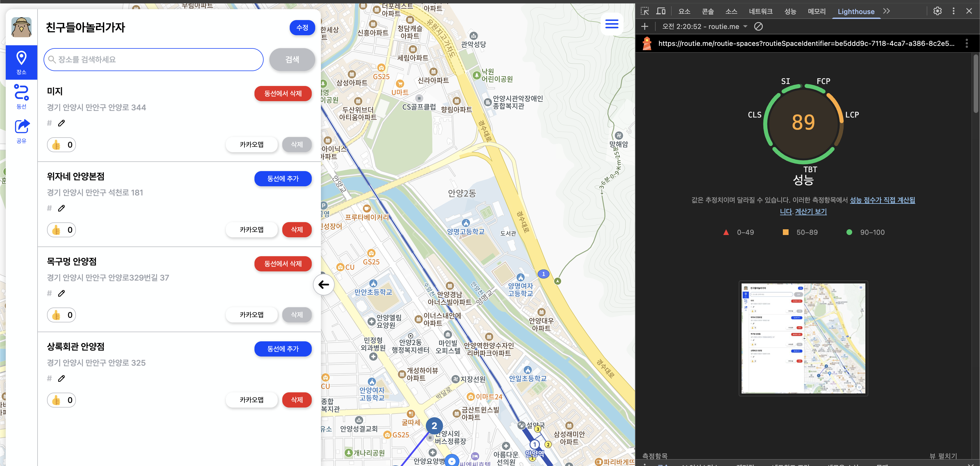The width and height of the screenshot is (980, 466).
Task: Click the 계산기 보기 link
Action: coord(811,212)
